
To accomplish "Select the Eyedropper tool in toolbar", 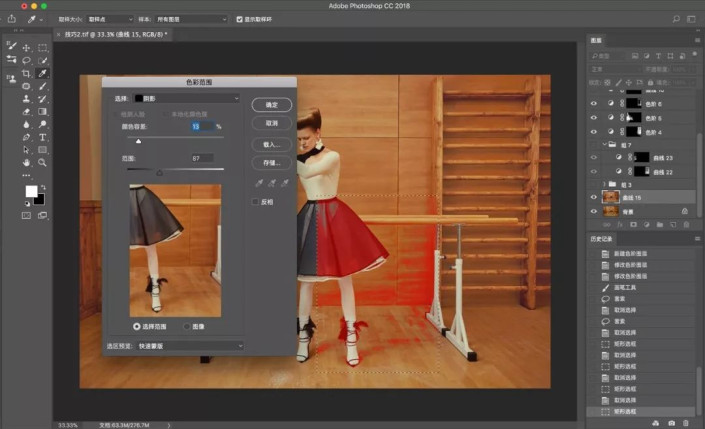I will pyautogui.click(x=43, y=74).
